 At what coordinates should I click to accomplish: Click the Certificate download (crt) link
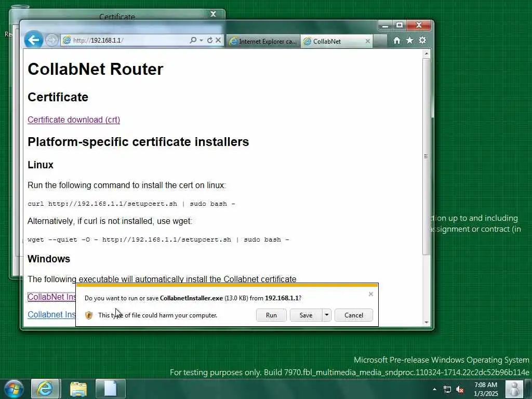click(x=74, y=120)
